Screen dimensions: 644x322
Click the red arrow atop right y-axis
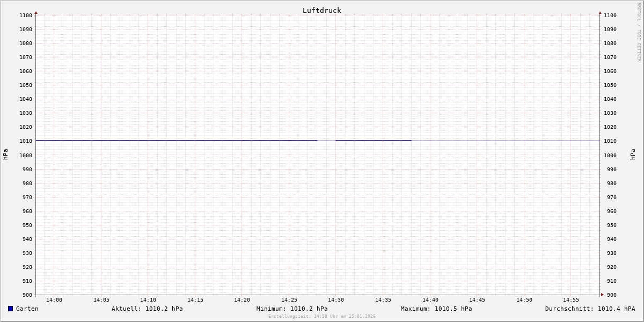click(600, 12)
